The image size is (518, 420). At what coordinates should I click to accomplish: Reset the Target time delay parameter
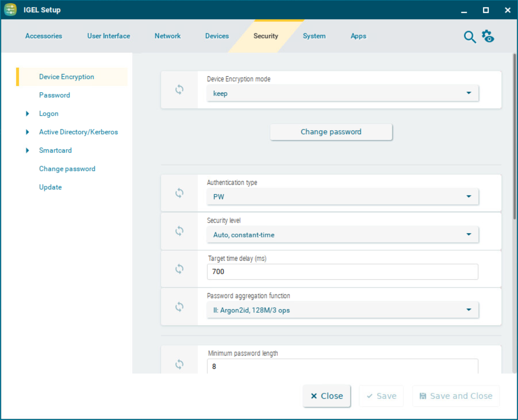click(179, 269)
